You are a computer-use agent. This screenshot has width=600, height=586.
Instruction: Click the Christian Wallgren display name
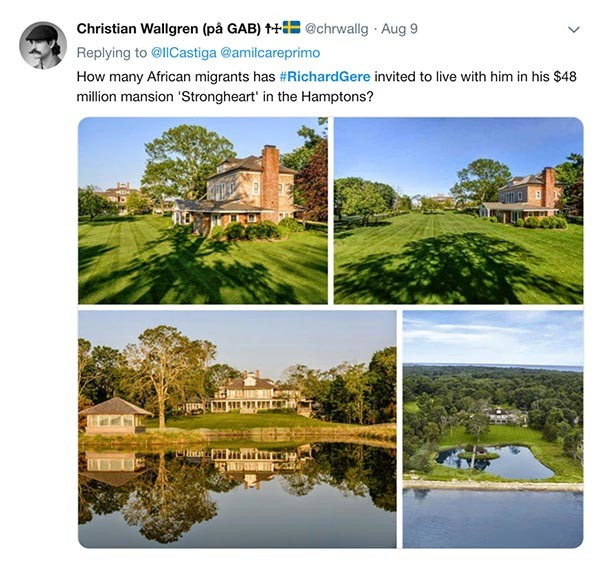click(x=168, y=29)
